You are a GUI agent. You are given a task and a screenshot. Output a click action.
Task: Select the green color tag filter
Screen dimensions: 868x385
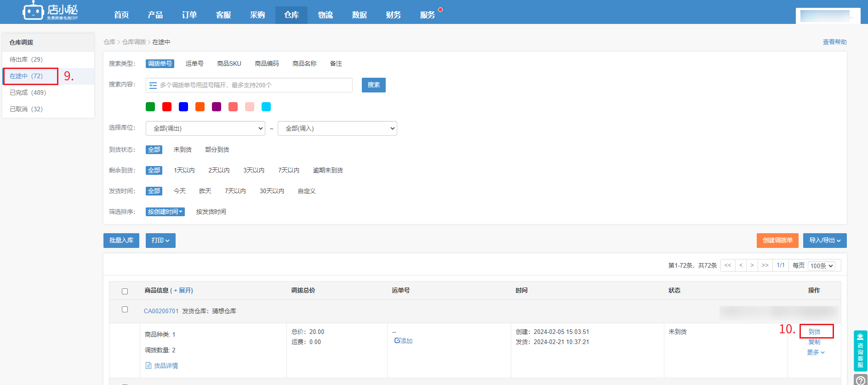(150, 107)
